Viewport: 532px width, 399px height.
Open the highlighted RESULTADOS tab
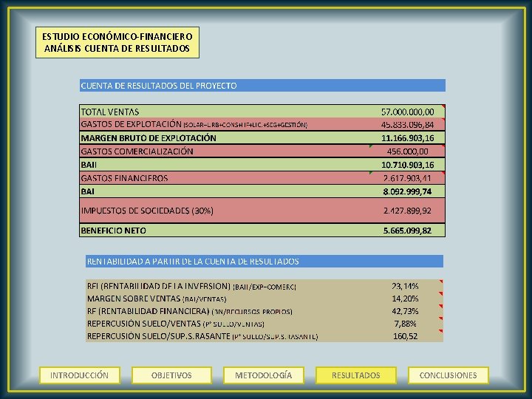click(356, 375)
